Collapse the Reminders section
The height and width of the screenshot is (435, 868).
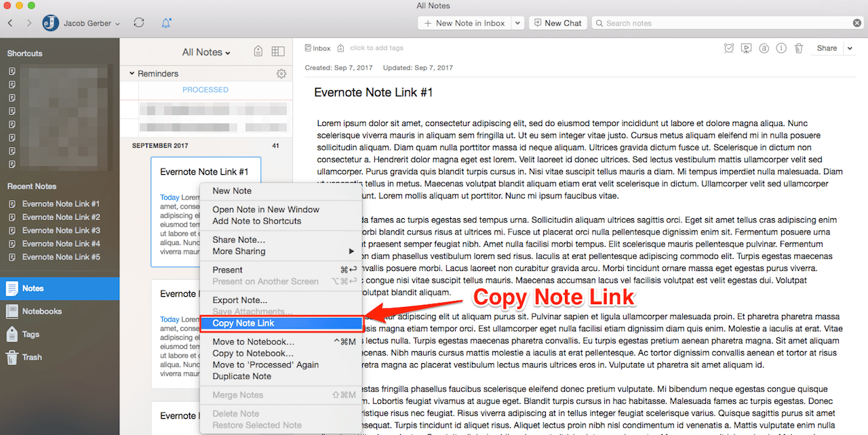(132, 74)
